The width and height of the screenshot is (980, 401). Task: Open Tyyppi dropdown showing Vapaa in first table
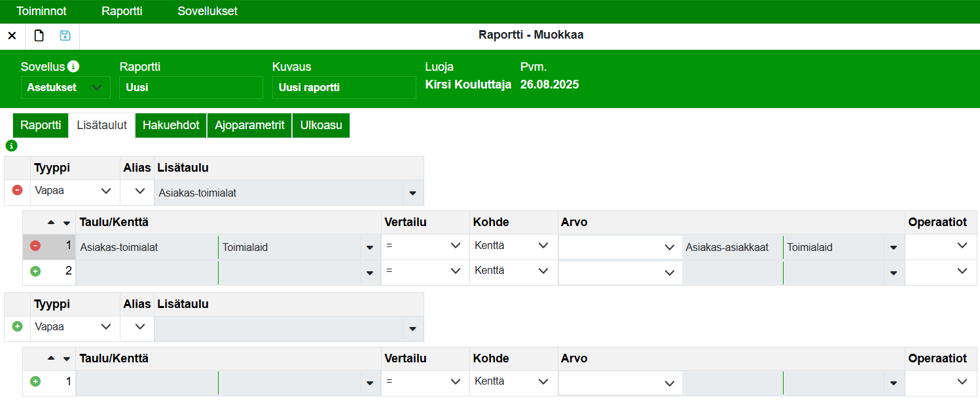pyautogui.click(x=75, y=191)
